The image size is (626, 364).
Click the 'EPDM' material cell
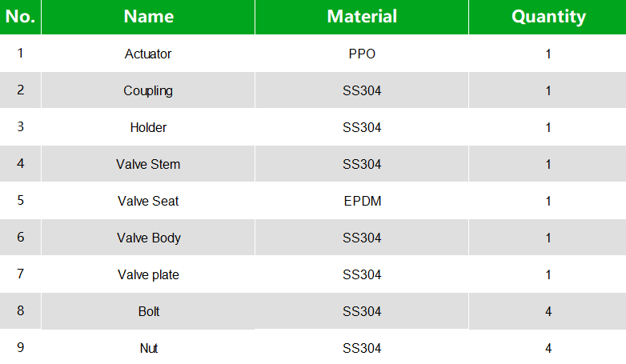click(x=362, y=202)
